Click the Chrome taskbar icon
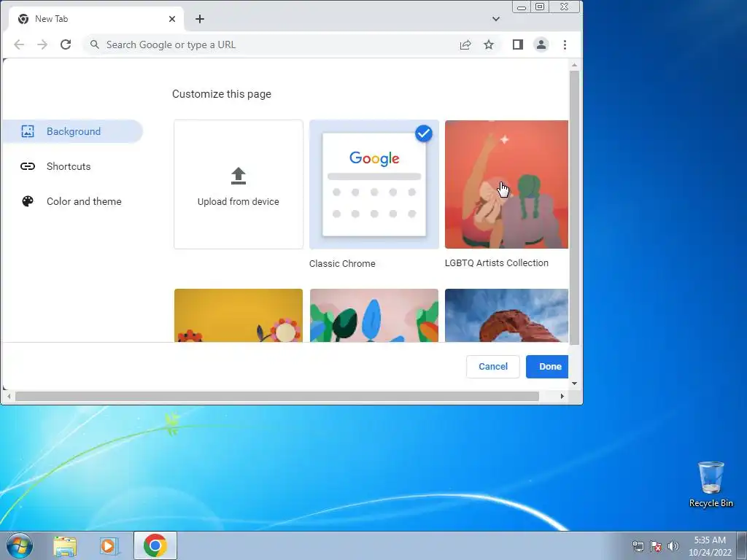Viewport: 747px width, 560px height. tap(155, 545)
